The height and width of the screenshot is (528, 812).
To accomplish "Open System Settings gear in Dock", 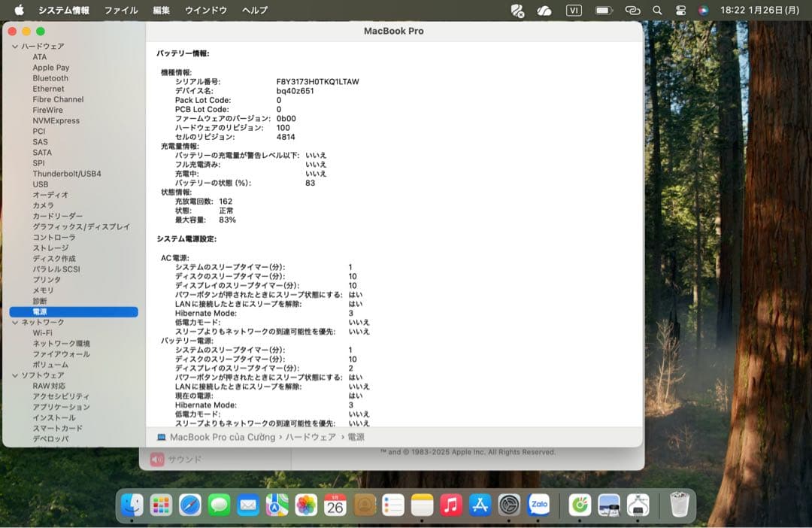I will tap(509, 505).
